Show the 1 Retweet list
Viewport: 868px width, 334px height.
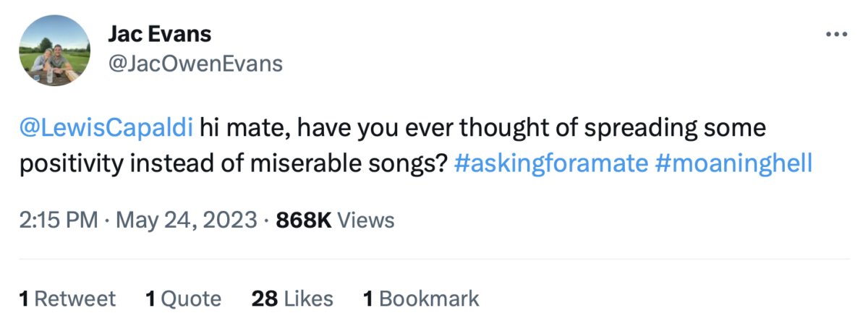(x=67, y=299)
